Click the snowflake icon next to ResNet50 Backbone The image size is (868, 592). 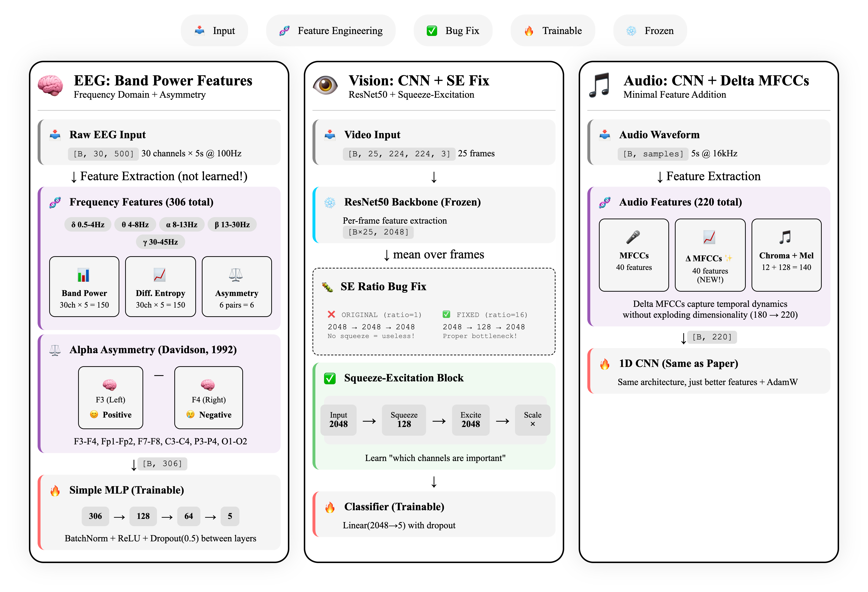(x=329, y=203)
